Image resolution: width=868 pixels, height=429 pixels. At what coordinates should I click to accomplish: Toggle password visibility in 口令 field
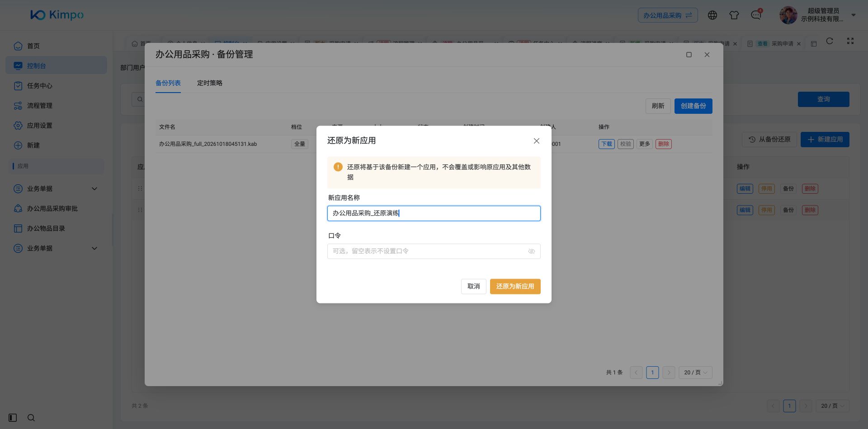pyautogui.click(x=532, y=252)
